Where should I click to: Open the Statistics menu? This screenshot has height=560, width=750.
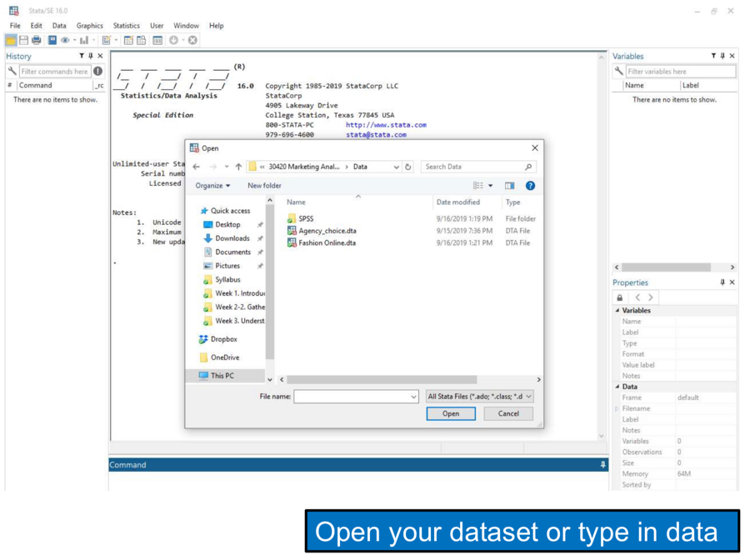click(127, 25)
